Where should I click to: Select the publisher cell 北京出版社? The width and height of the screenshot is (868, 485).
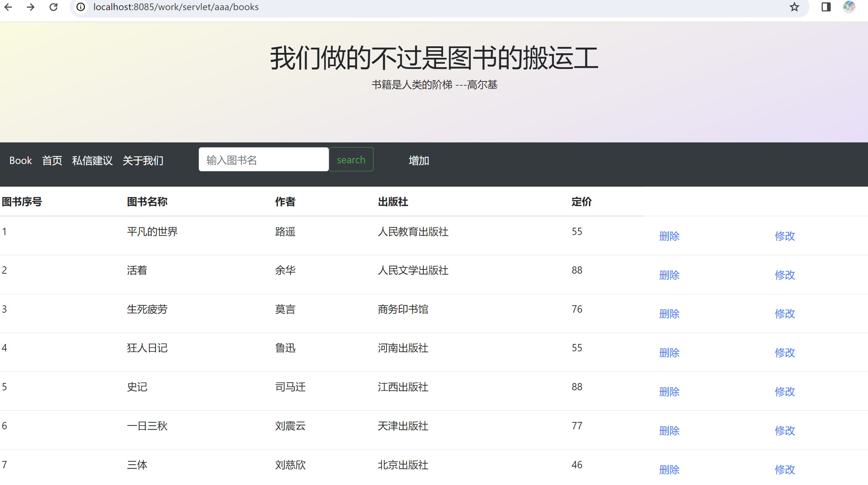403,465
